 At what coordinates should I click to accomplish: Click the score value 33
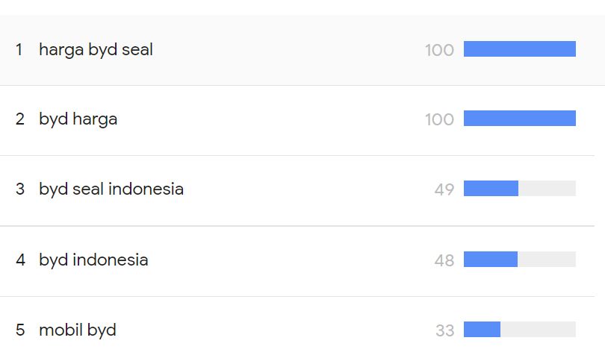444,330
